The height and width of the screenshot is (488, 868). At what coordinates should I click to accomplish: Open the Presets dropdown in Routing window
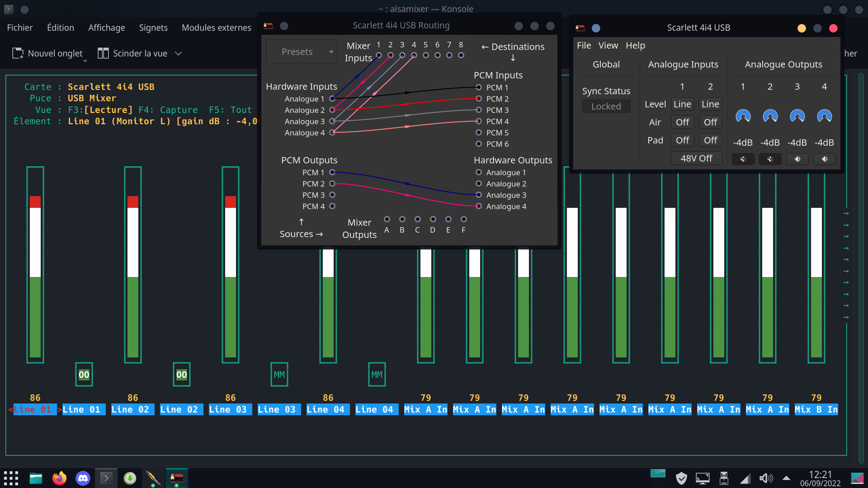tap(302, 52)
